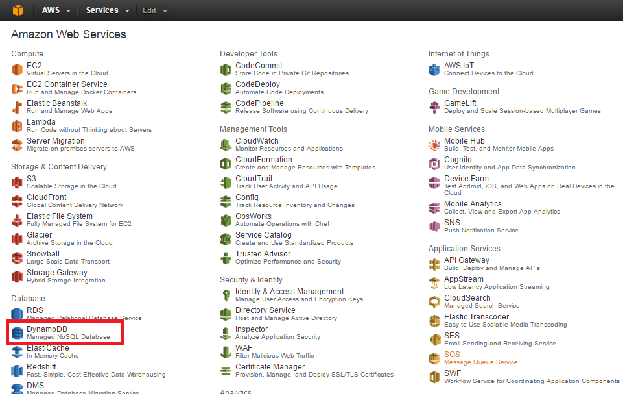623x394 pixels.
Task: Click the RDS database icon
Action: (17, 314)
